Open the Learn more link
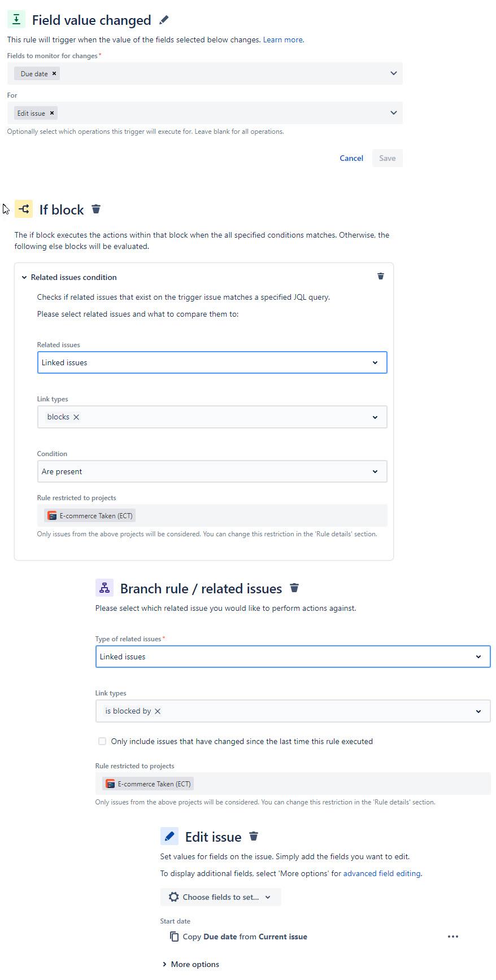The height and width of the screenshot is (980, 496). 282,40
